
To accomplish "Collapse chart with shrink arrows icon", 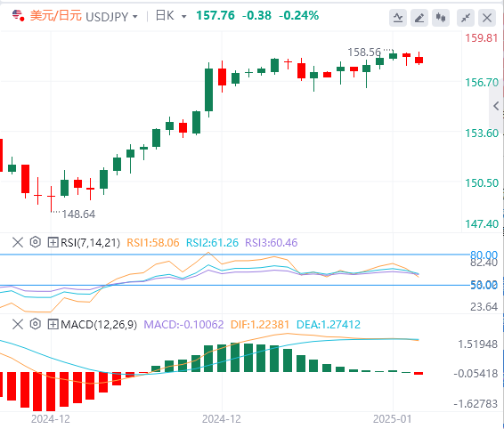I will coord(466,18).
